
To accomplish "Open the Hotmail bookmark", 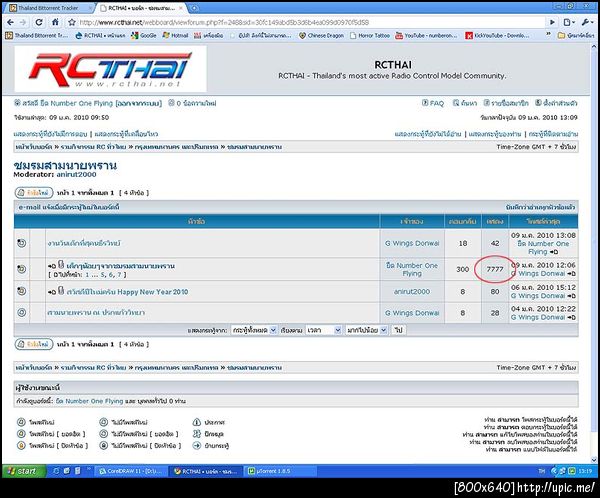I will (175, 36).
